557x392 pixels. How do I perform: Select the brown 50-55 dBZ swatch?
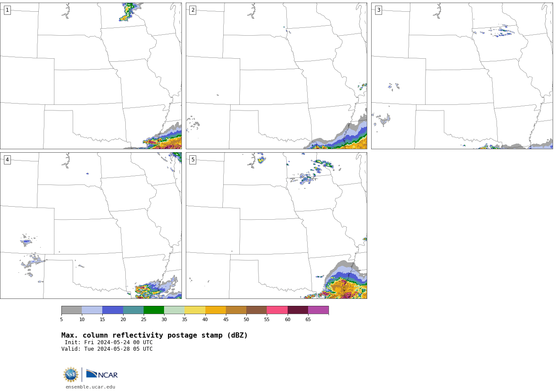coord(257,310)
